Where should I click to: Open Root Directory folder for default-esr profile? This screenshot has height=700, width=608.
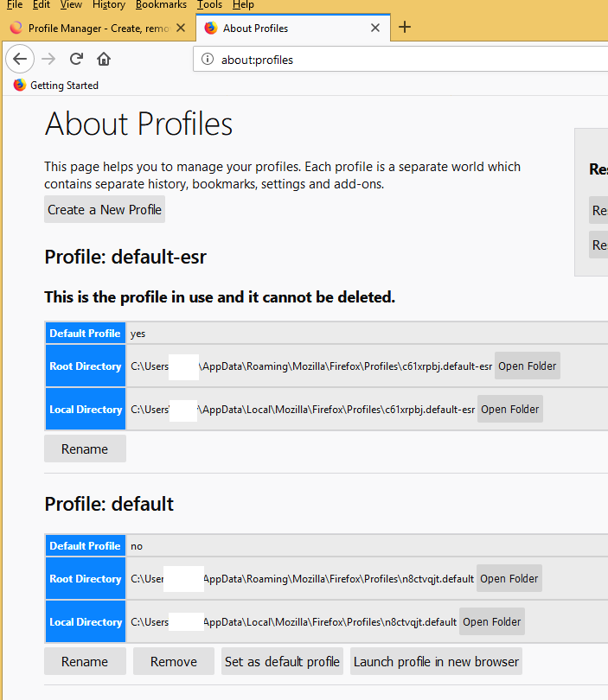coord(528,366)
